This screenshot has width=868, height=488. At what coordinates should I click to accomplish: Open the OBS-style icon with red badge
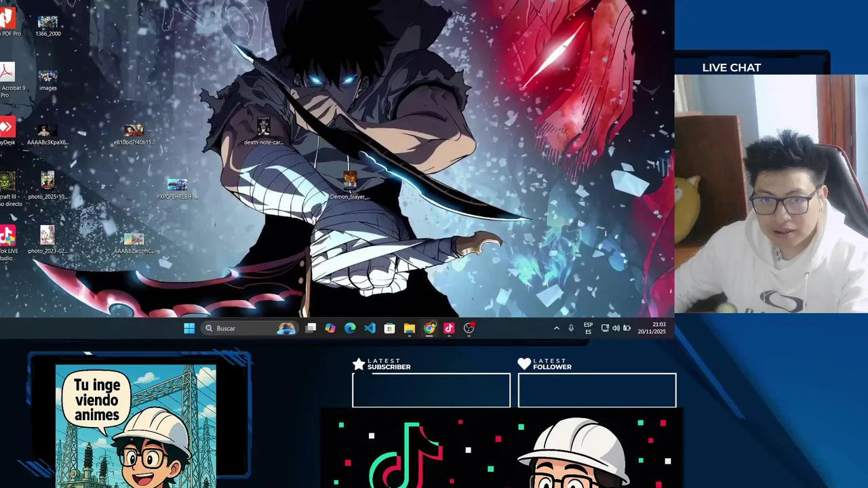pos(469,328)
